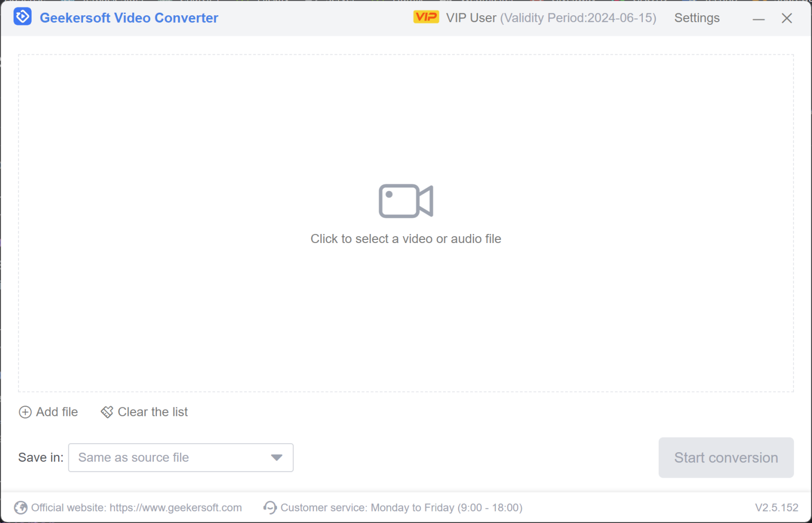Expand the output location selector

(180, 457)
